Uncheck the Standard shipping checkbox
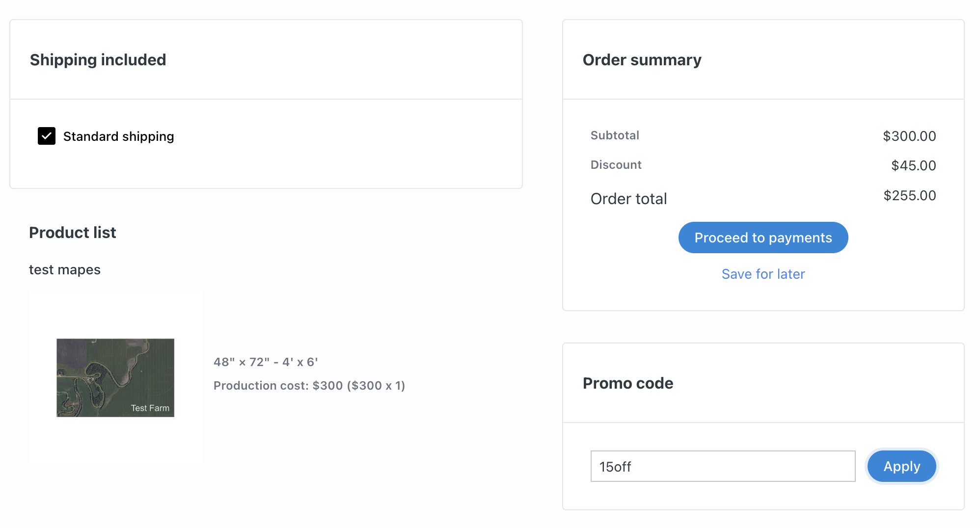This screenshot has width=980, height=528. click(x=47, y=136)
